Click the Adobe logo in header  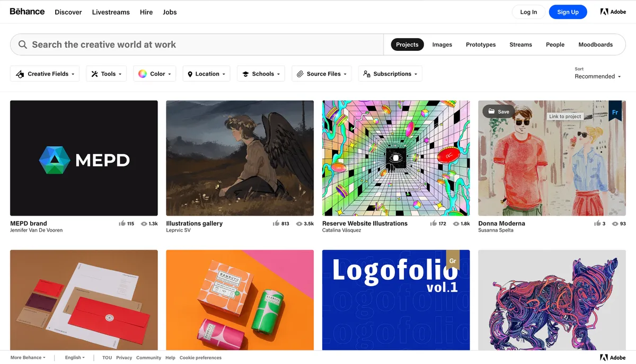613,12
